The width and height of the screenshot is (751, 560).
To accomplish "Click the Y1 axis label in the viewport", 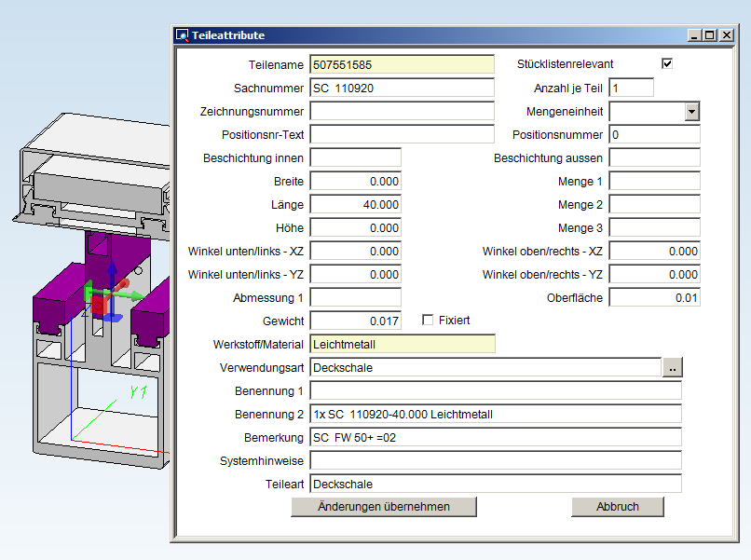I will pyautogui.click(x=139, y=393).
